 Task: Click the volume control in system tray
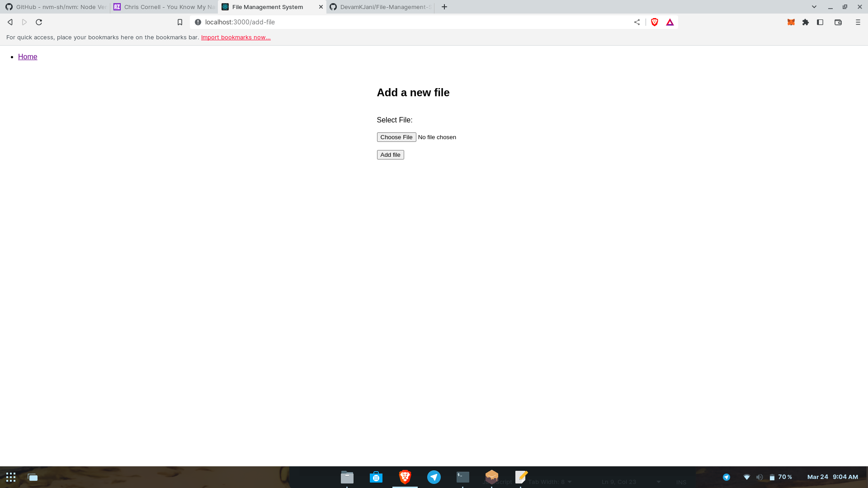pyautogui.click(x=760, y=477)
